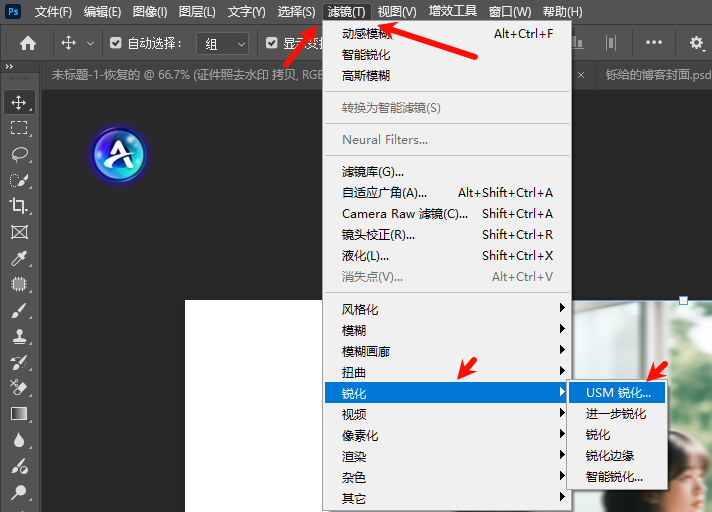Open the 编辑(E) menu
The width and height of the screenshot is (712, 512).
[x=102, y=11]
